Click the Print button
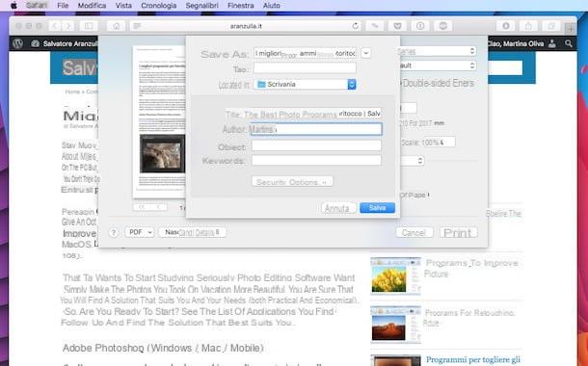588x366 pixels. 458,233
